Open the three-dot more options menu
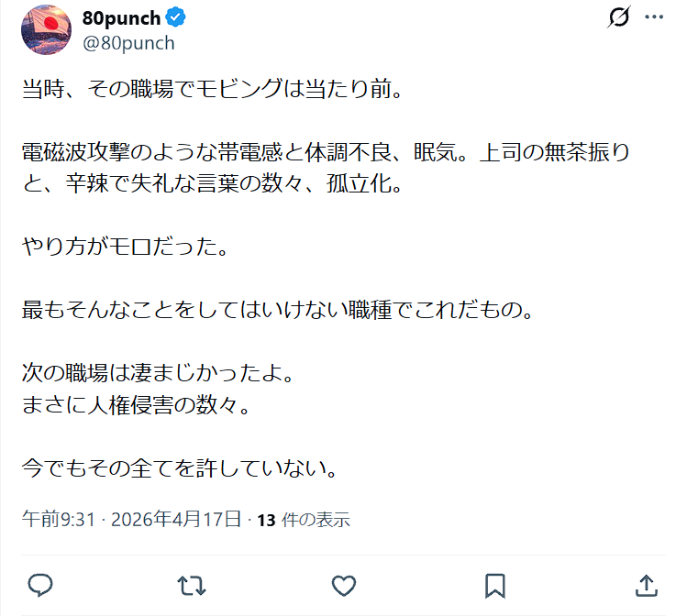Viewport: 687px width, 616px height. click(654, 17)
